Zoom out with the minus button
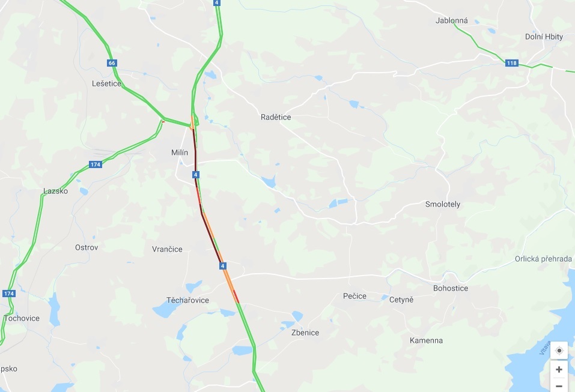The image size is (575, 392). pyautogui.click(x=559, y=385)
